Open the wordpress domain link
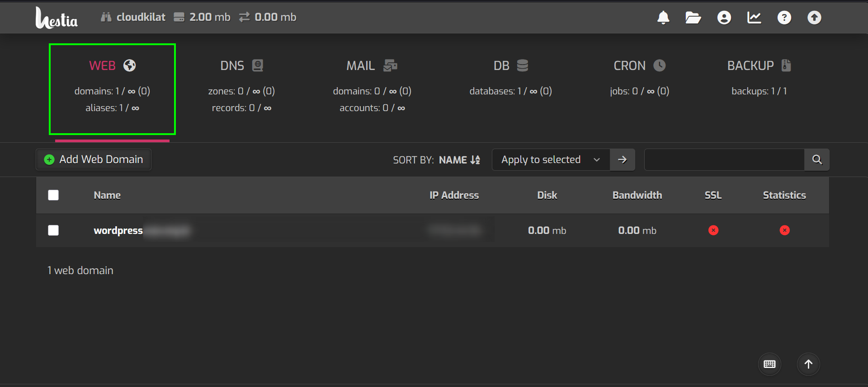The image size is (868, 387). [118, 231]
